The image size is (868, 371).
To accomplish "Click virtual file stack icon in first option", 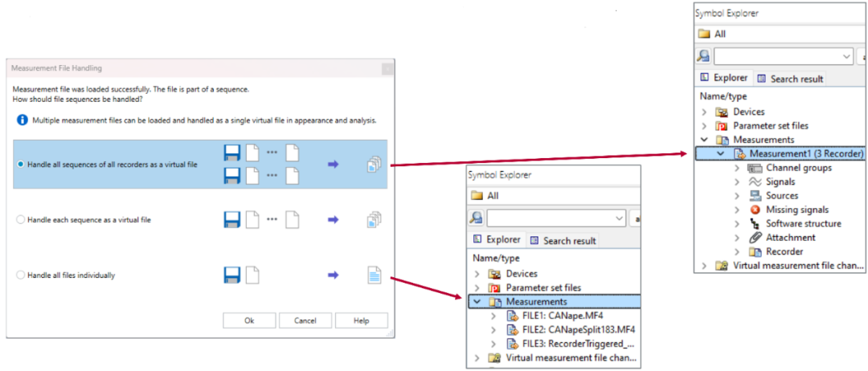I will point(375,164).
